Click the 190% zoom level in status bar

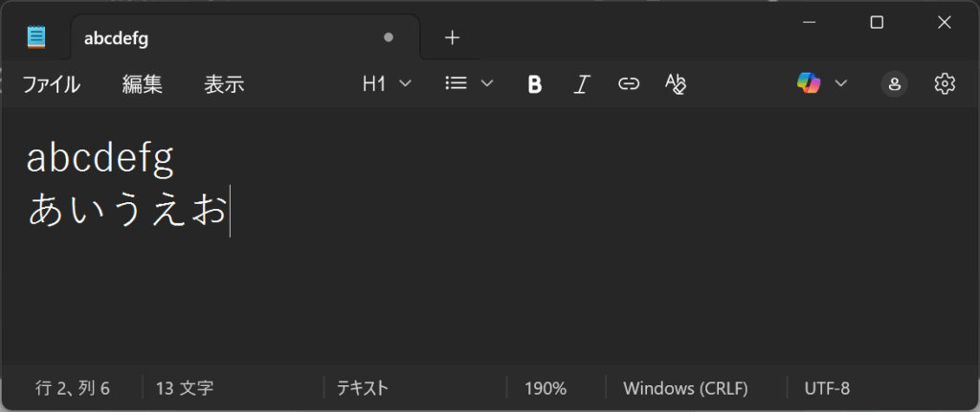click(x=546, y=388)
